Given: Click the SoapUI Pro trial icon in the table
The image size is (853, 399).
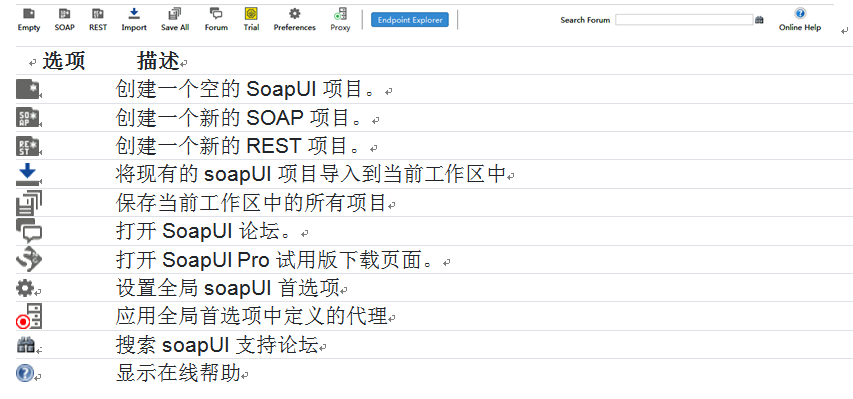Looking at the screenshot, I should 29,259.
